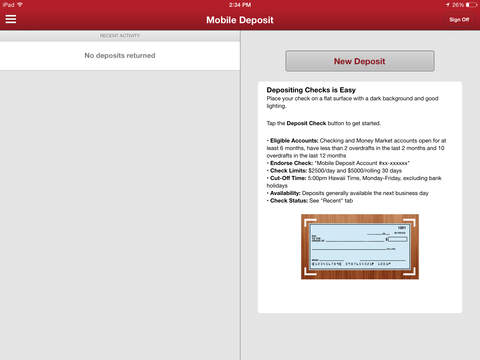Tap the Sign Off button
This screenshot has height=360, width=480.
click(459, 20)
